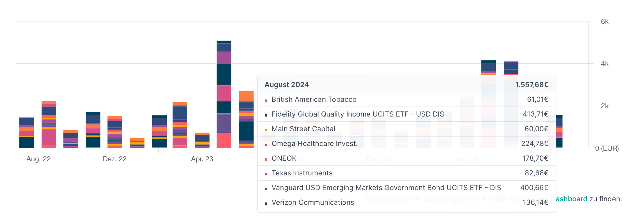Click the leftmost bar of the chart

[26, 132]
